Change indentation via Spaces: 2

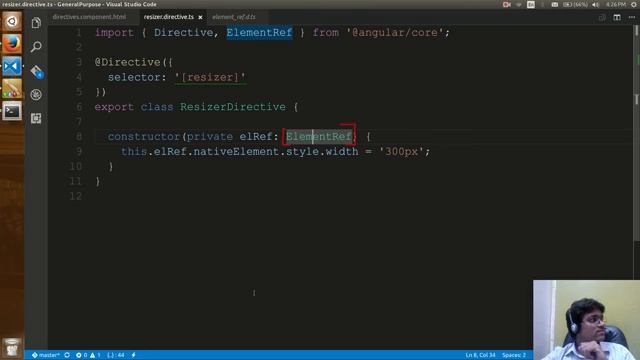click(514, 355)
